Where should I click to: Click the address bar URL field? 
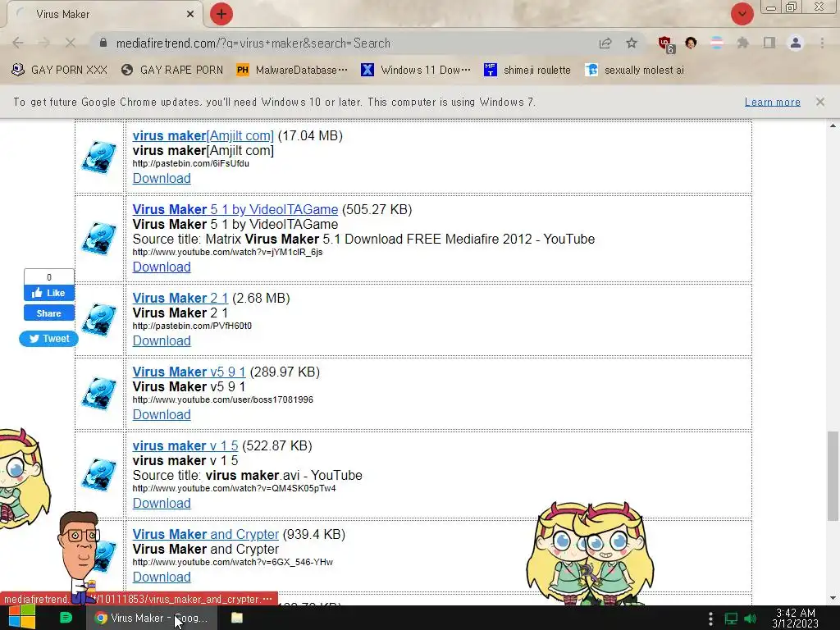point(343,43)
